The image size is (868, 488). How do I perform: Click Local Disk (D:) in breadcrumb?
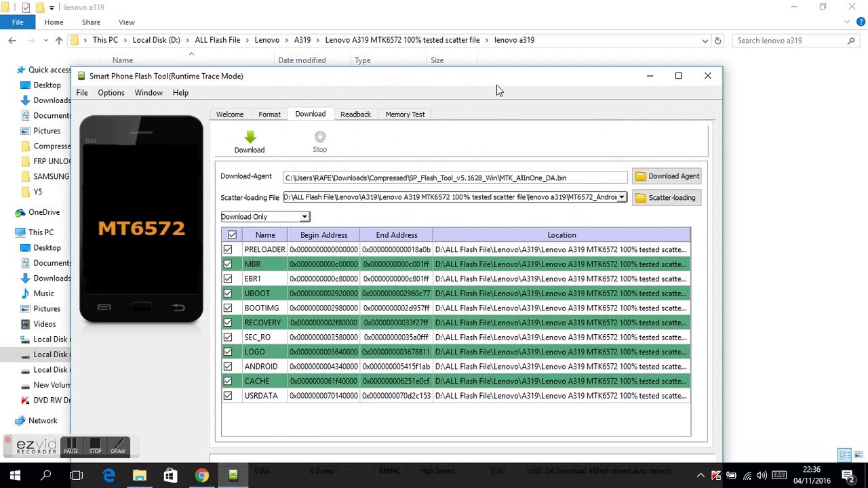coord(157,40)
